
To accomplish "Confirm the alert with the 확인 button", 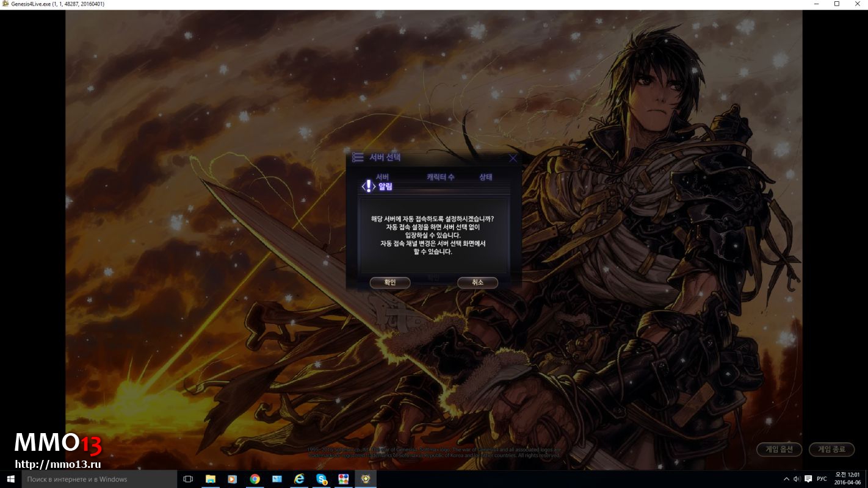I will (x=389, y=282).
